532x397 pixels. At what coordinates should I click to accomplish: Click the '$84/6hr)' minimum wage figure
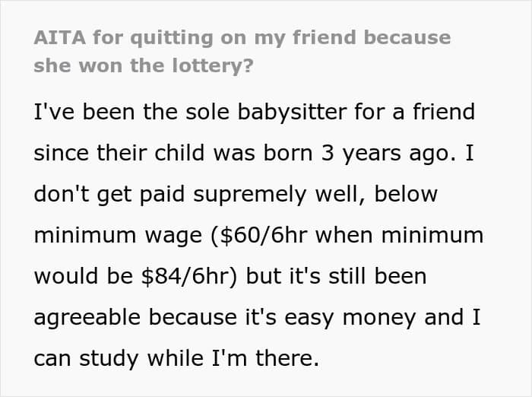click(x=188, y=276)
